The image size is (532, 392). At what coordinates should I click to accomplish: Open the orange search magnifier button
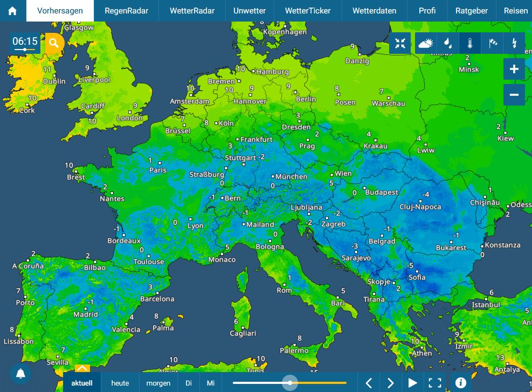pyautogui.click(x=54, y=43)
